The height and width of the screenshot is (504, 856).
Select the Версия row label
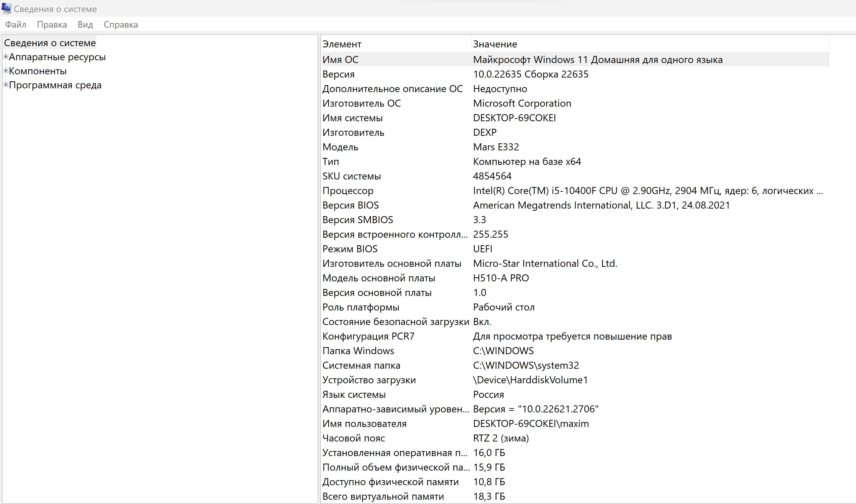coord(338,74)
